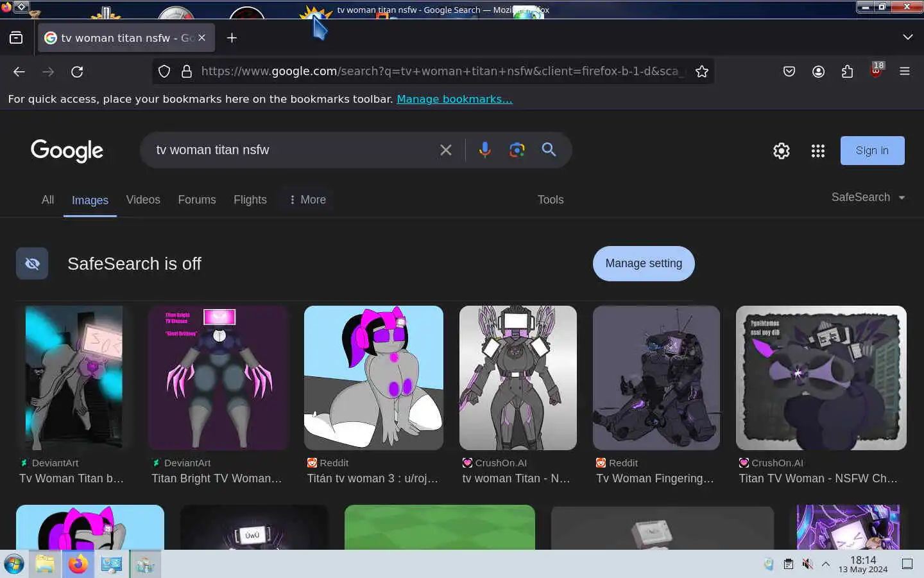Show desktop from taskbar corner
This screenshot has height=578, width=924.
pyautogui.click(x=907, y=564)
